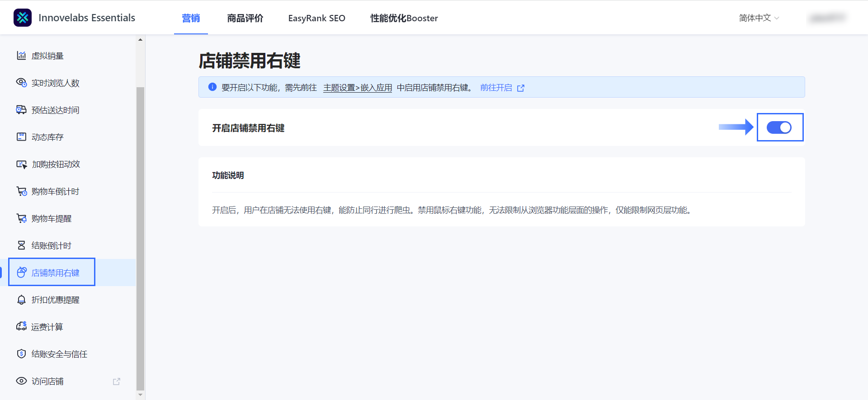The width and height of the screenshot is (868, 400).
Task: Click the checkout security shield icon
Action: point(21,354)
